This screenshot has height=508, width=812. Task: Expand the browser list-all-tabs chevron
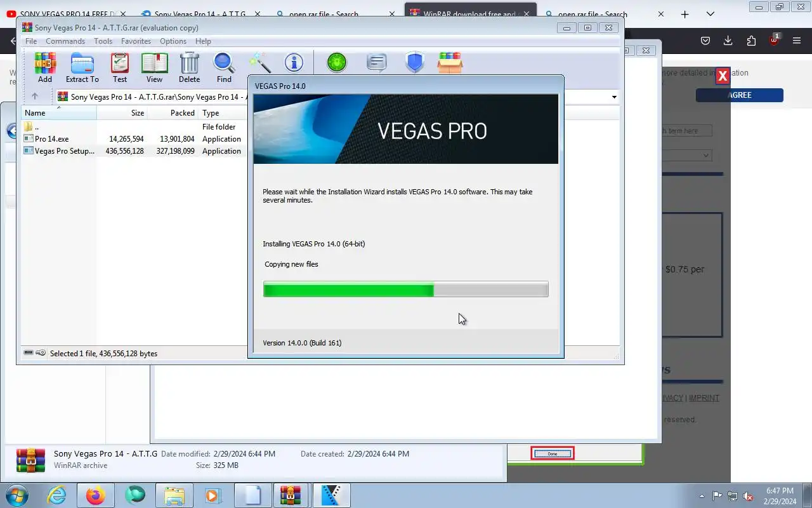(x=710, y=14)
